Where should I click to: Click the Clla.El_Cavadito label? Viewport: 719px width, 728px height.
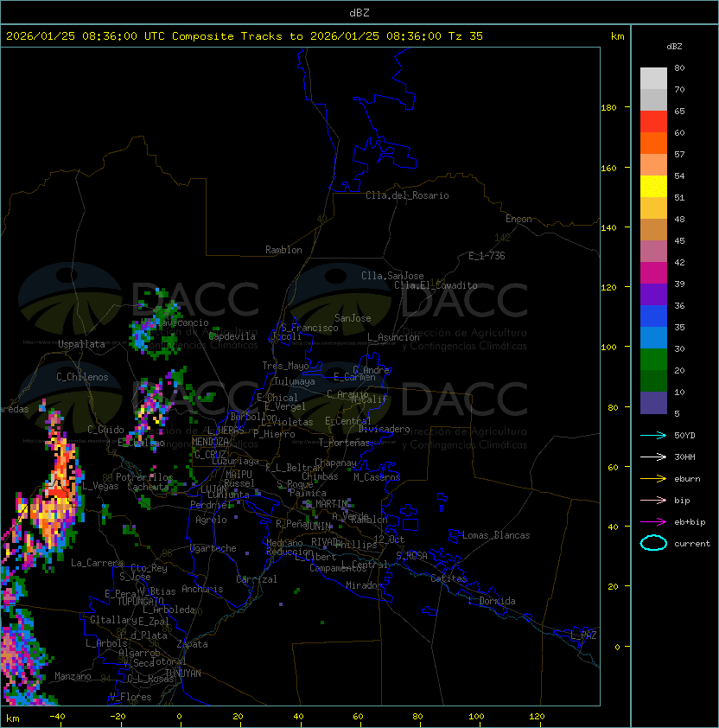tap(436, 285)
